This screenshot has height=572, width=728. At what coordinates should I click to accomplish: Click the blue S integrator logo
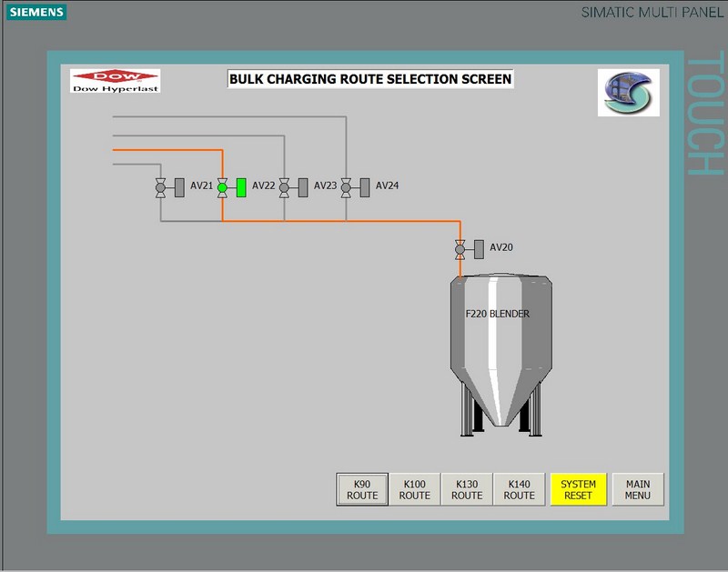coord(629,93)
